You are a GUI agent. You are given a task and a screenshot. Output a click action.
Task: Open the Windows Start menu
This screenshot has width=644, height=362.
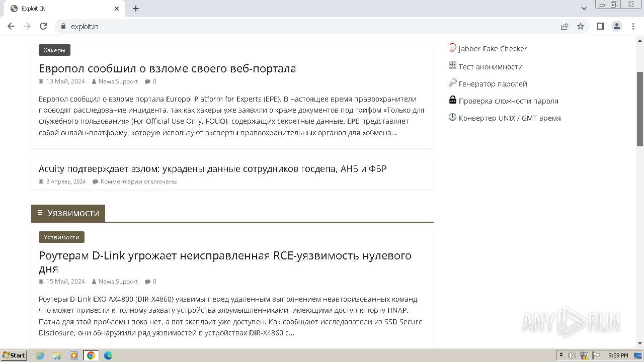[14, 355]
